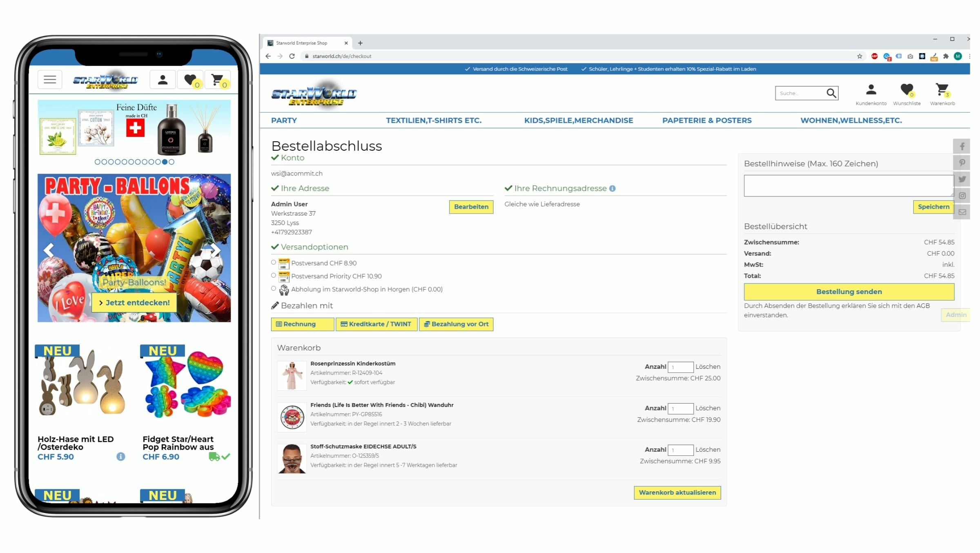The width and height of the screenshot is (980, 553).
Task: Open the browser extensions puzzle icon
Action: click(x=946, y=56)
